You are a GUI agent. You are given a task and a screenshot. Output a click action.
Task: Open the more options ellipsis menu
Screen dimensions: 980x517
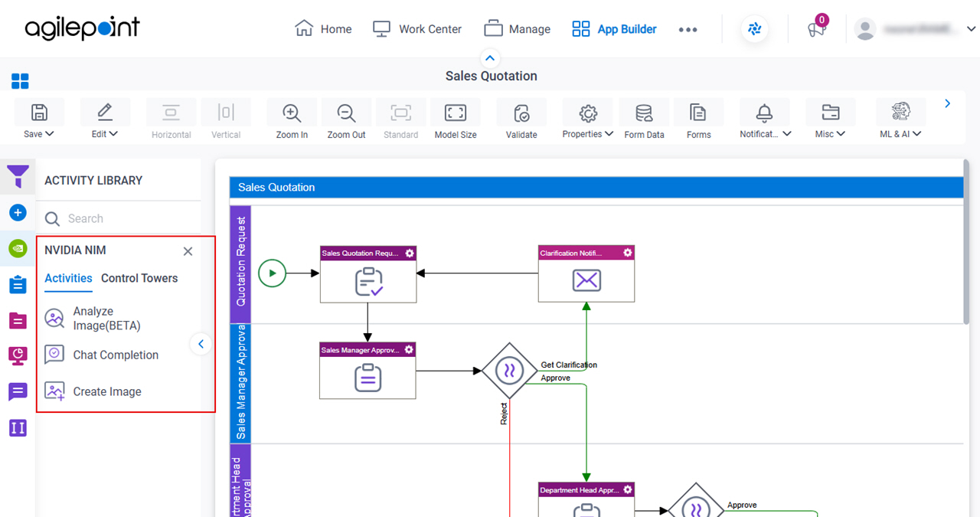pos(688,30)
